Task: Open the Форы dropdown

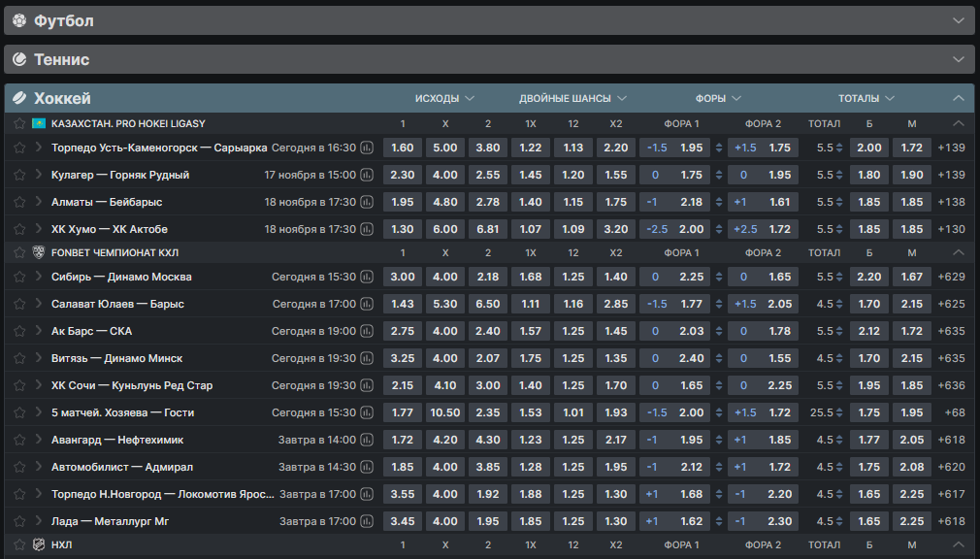Action: pyautogui.click(x=718, y=98)
